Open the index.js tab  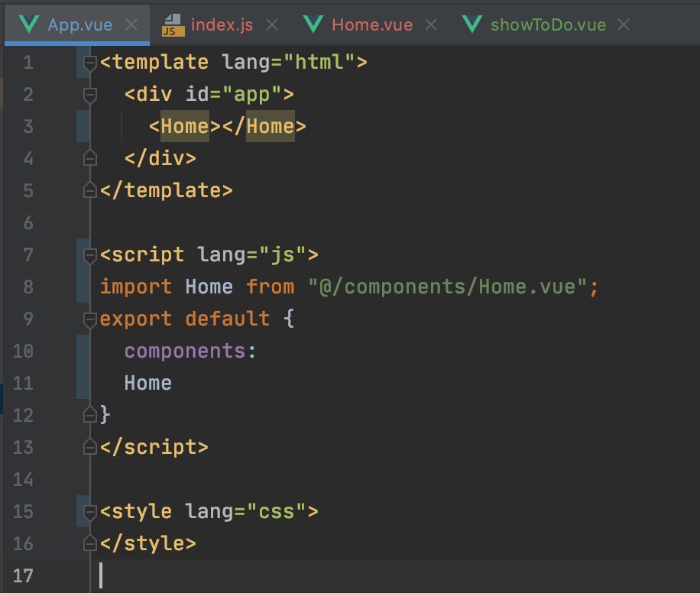[x=222, y=24]
